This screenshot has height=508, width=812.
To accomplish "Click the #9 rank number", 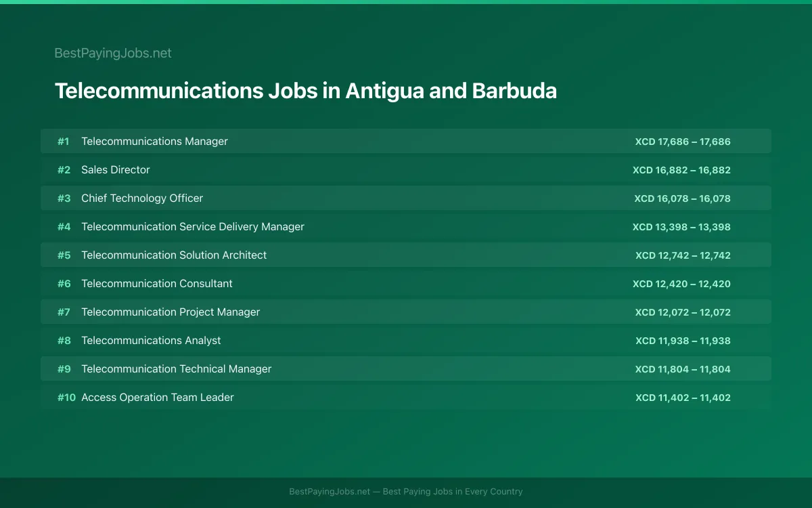I will click(x=64, y=369).
